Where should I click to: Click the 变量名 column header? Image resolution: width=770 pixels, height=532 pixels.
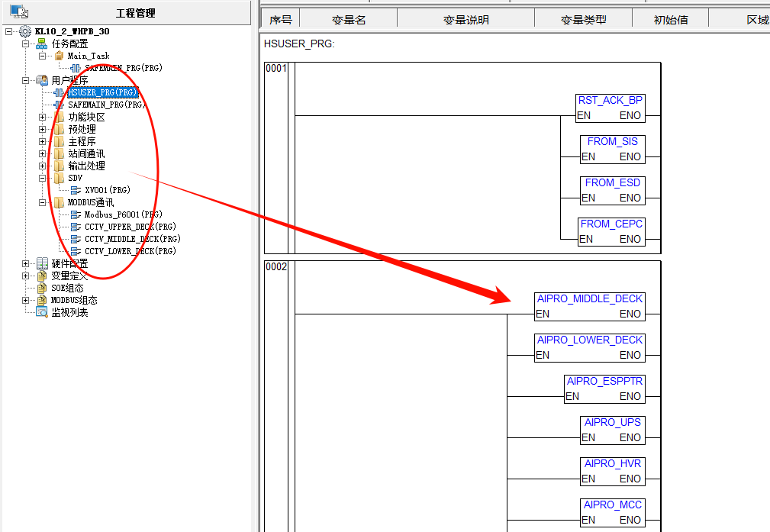click(x=349, y=19)
